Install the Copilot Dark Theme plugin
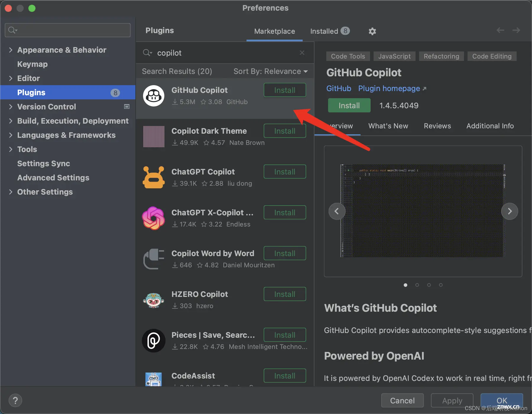This screenshot has width=532, height=414. click(x=285, y=131)
